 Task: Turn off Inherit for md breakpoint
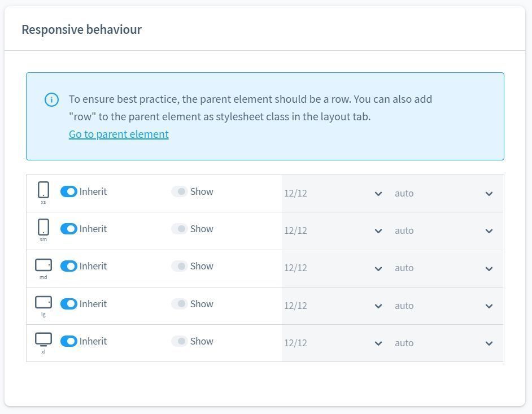69,266
